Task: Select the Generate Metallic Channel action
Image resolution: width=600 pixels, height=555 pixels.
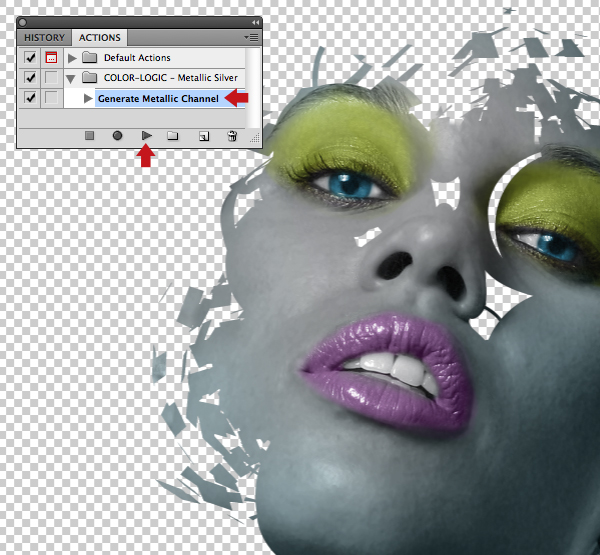Action: click(158, 99)
